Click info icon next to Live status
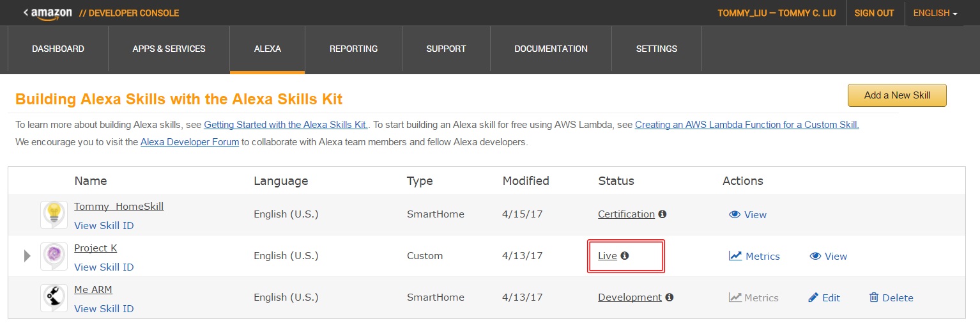 [x=625, y=256]
